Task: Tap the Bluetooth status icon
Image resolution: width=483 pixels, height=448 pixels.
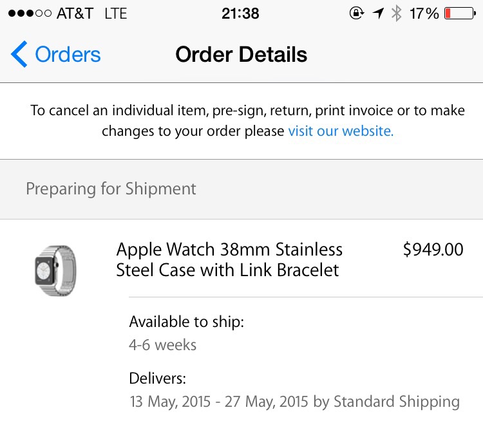Action: 397,14
